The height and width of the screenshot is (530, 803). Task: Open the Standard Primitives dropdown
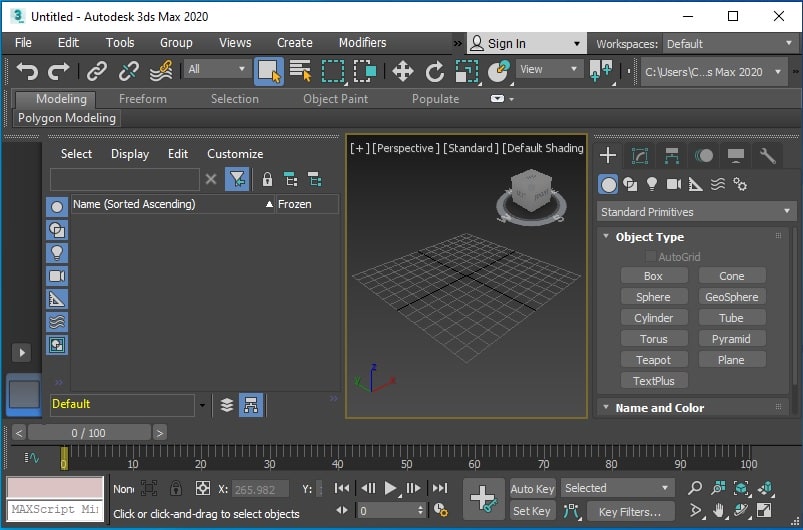tap(696, 211)
